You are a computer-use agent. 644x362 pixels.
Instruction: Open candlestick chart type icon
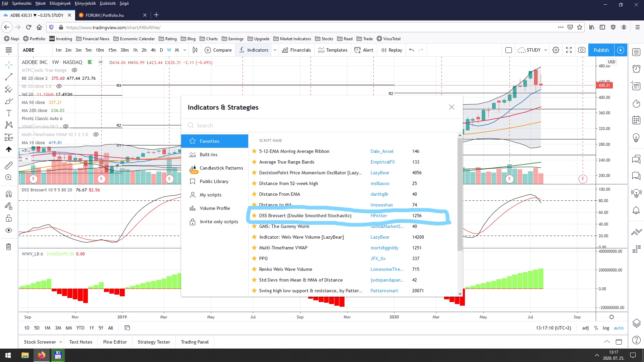195,50
